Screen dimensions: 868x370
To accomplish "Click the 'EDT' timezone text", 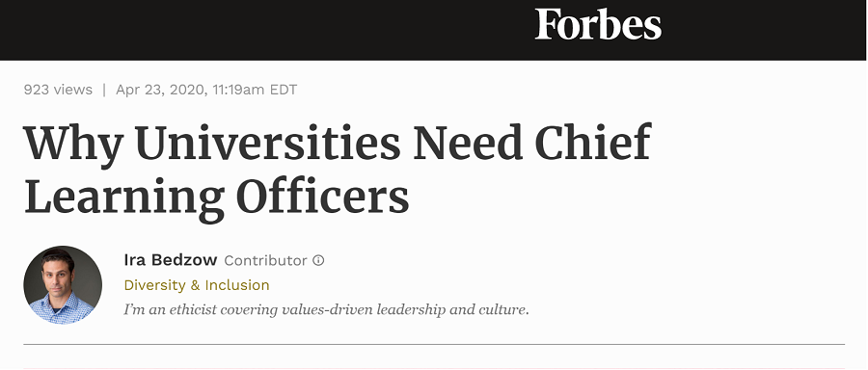I will click(284, 90).
